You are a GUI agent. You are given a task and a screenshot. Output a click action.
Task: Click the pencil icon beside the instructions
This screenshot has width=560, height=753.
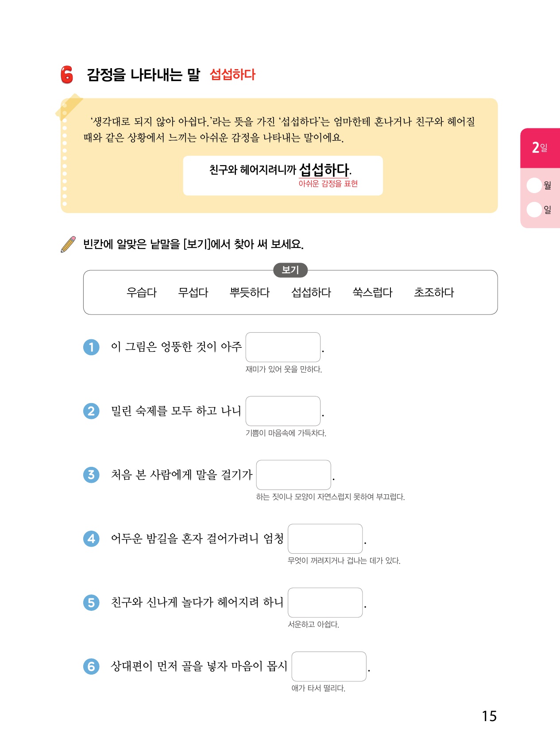[68, 244]
